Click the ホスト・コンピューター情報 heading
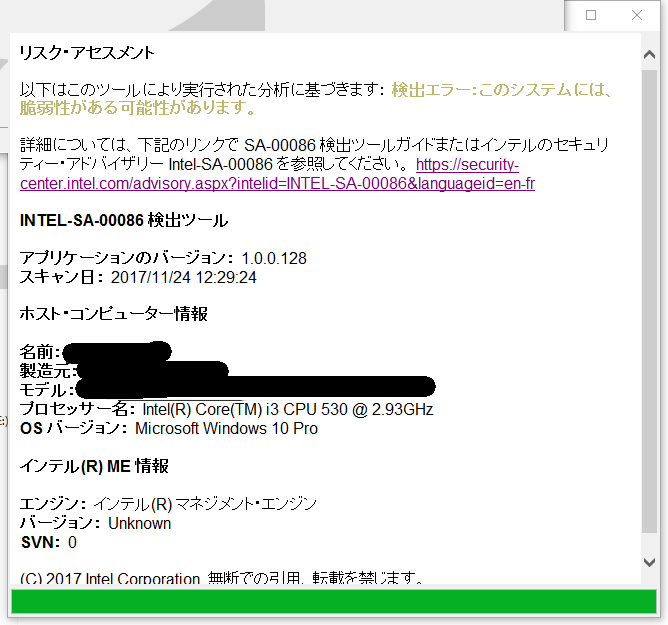This screenshot has height=625, width=668. pos(114,314)
